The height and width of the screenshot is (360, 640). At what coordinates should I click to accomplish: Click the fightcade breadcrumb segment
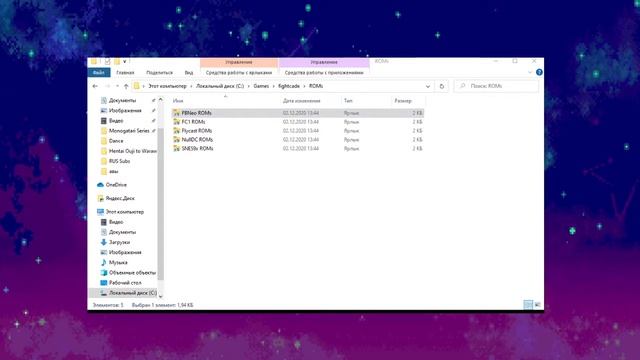(289, 86)
